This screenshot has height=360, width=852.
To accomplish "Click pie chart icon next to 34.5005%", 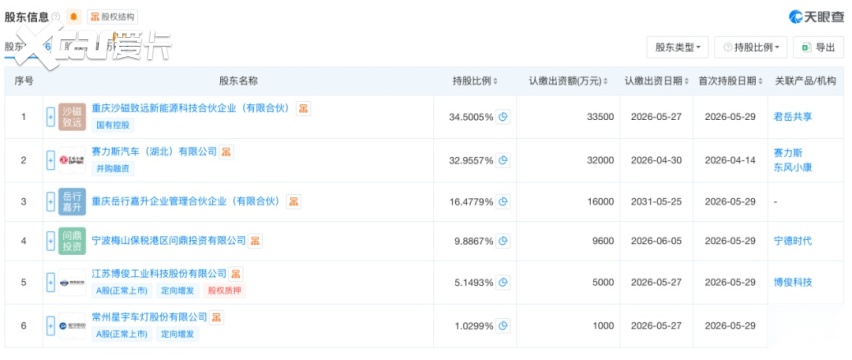I will (503, 117).
